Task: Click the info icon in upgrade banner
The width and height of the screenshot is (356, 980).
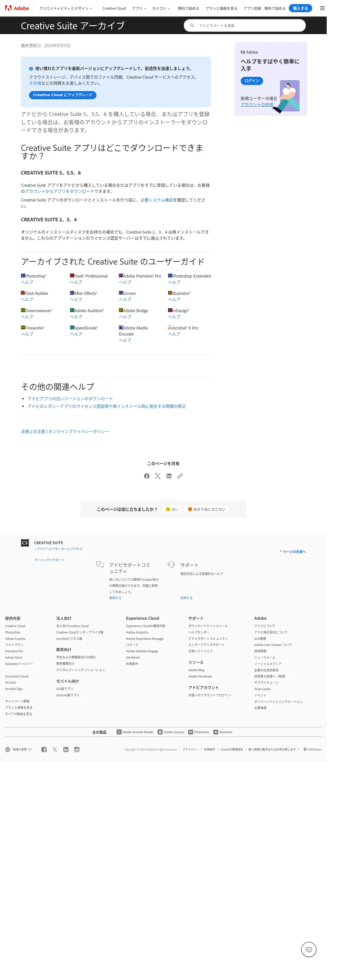Action: (31, 69)
